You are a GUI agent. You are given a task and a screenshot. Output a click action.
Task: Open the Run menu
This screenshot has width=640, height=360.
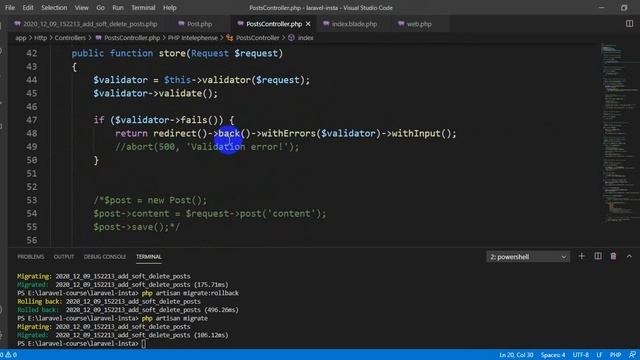118,8
